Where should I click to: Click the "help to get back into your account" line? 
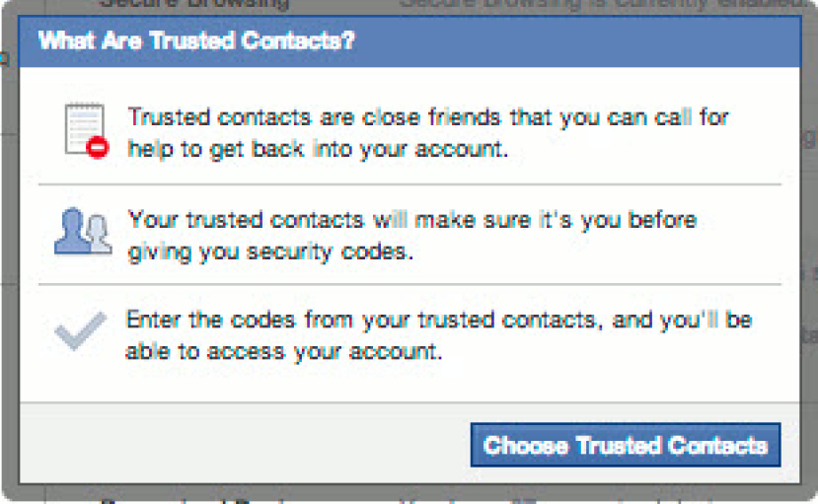pos(316,149)
